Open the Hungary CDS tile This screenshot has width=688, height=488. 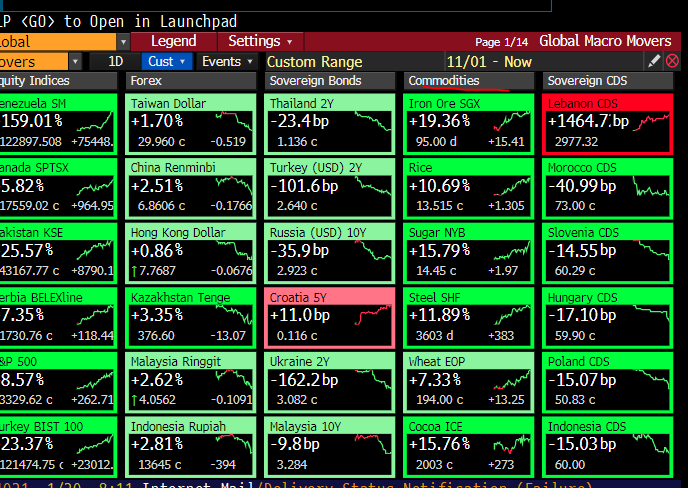tap(608, 318)
